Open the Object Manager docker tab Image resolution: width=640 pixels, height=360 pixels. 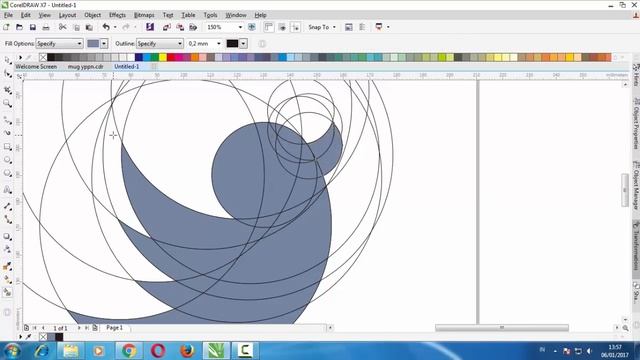tap(636, 185)
